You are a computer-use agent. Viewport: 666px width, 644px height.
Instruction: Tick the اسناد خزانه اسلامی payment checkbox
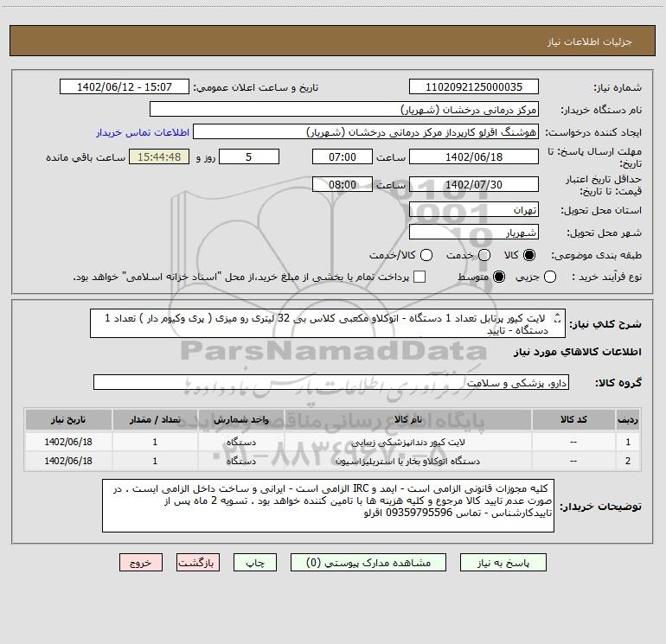[x=419, y=277]
